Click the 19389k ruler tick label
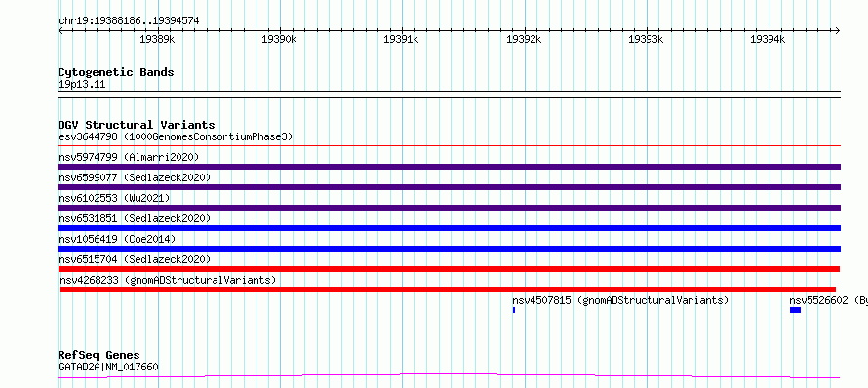Screen dimensions: 868x388 (x=158, y=39)
